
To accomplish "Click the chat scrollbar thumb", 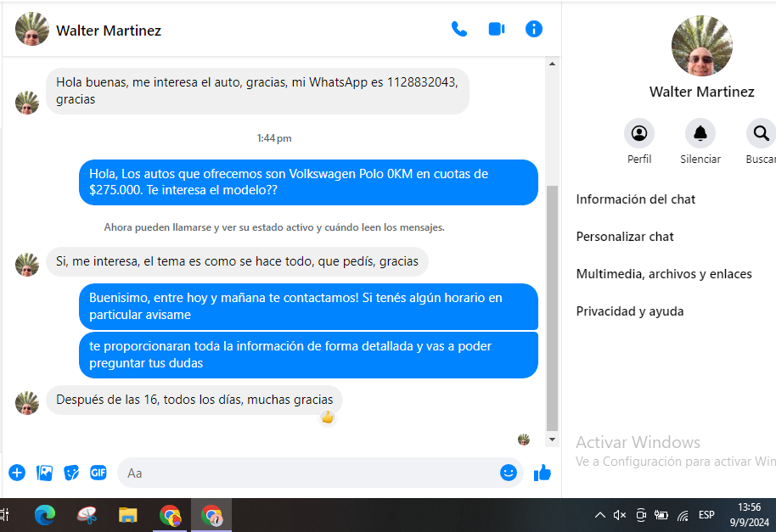I will pyautogui.click(x=553, y=308).
